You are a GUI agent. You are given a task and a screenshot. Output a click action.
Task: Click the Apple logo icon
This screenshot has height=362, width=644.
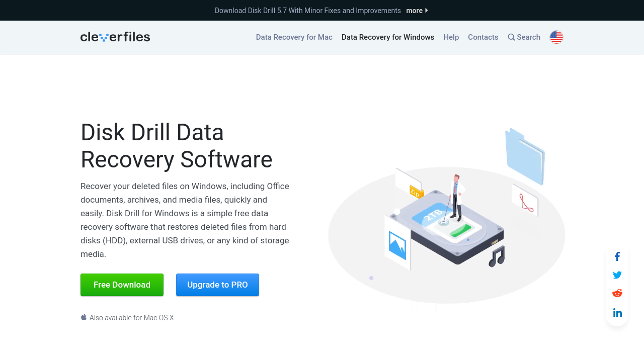pyautogui.click(x=84, y=317)
